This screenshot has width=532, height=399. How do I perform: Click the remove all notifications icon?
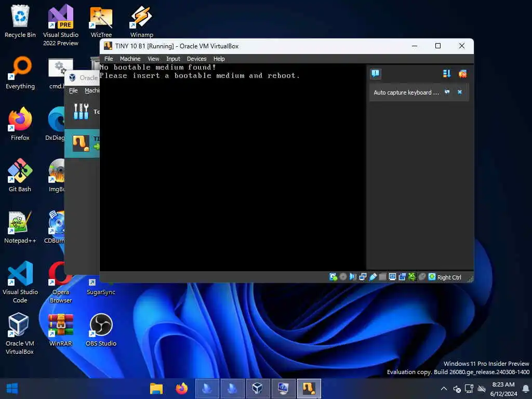462,74
